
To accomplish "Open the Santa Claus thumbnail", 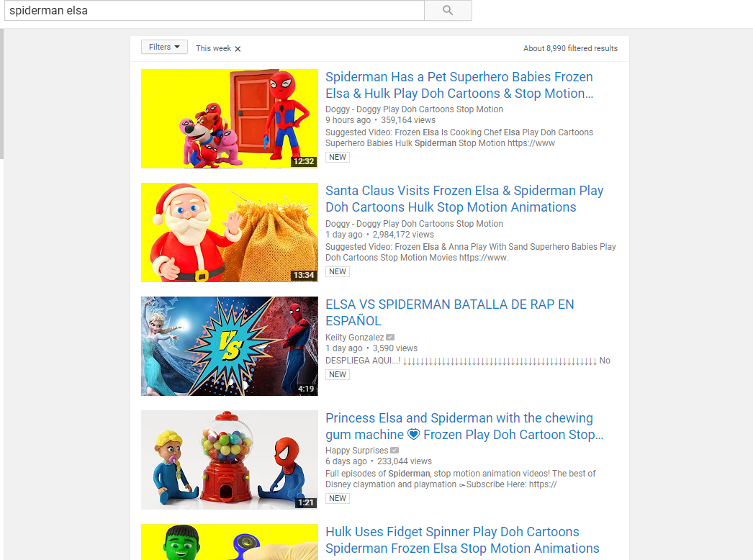I will (230, 232).
